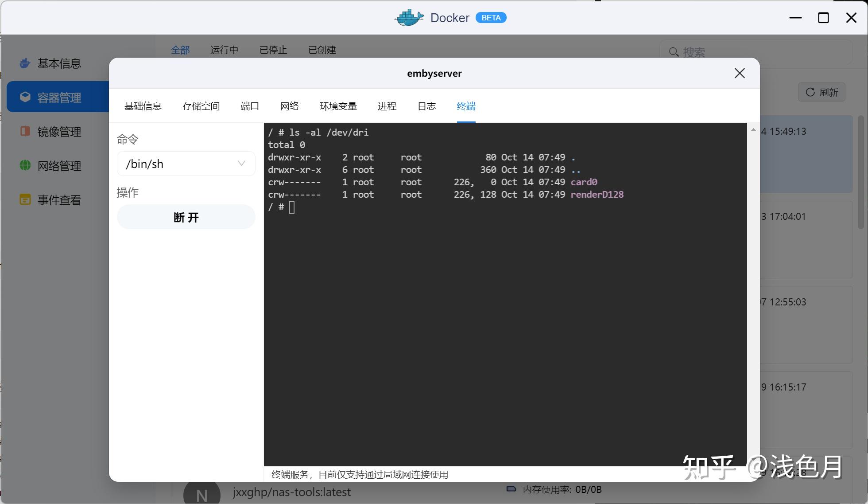Click the magnifier icon in the search box
This screenshot has height=504, width=868.
[x=674, y=52]
